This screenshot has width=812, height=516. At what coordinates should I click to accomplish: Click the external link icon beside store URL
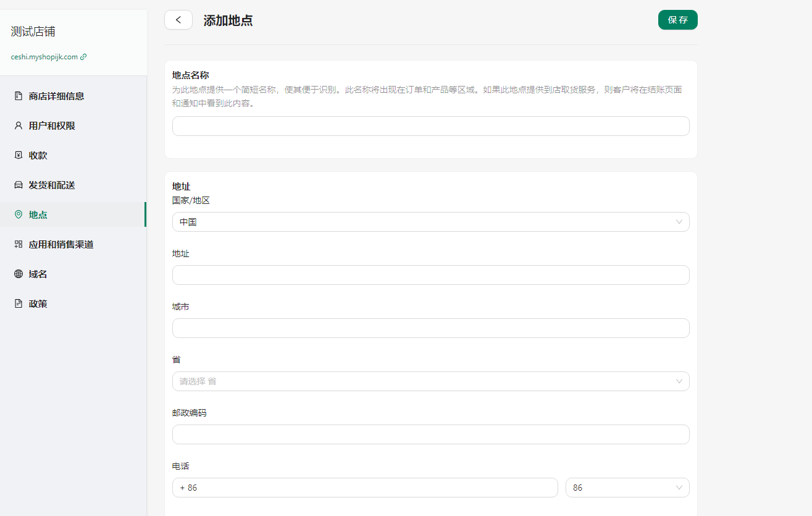tap(84, 57)
